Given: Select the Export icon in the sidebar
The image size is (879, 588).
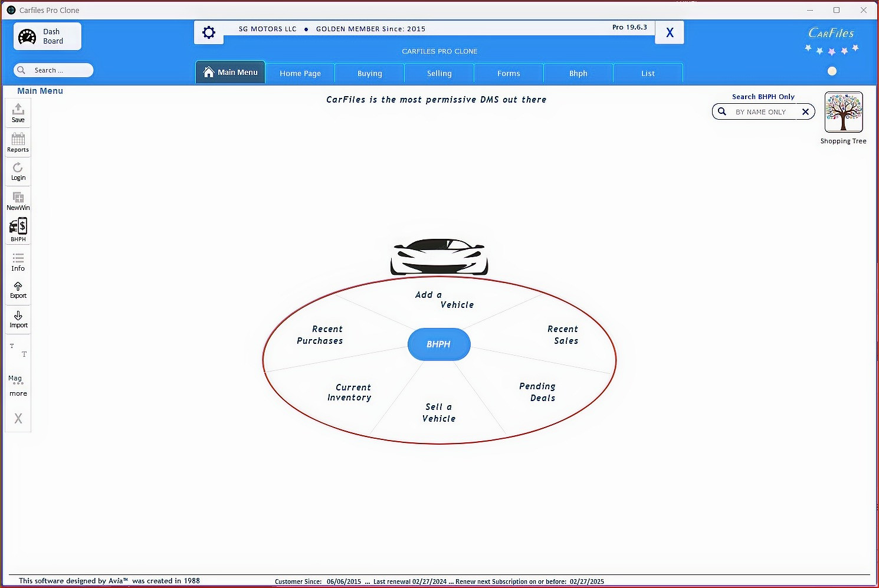Looking at the screenshot, I should point(18,289).
